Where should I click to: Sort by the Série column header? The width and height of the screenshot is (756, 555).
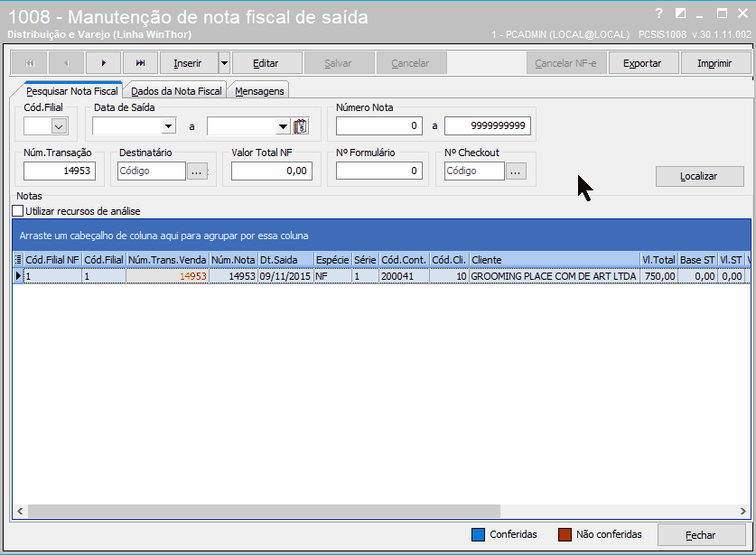pyautogui.click(x=366, y=260)
